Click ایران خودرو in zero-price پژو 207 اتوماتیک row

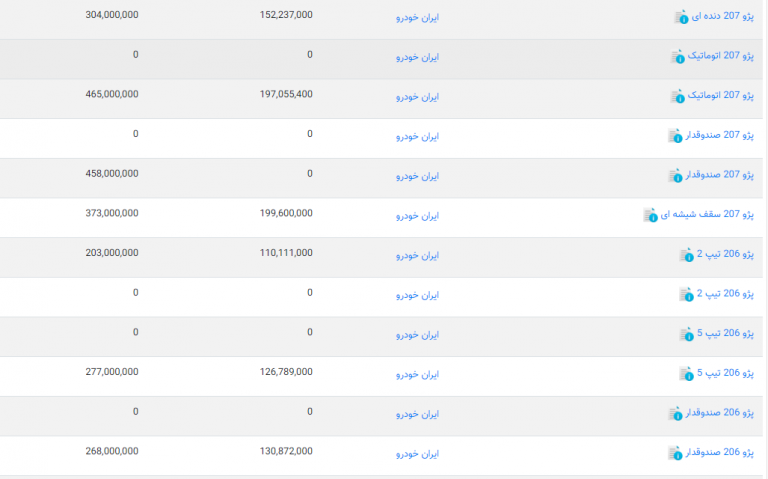417,57
